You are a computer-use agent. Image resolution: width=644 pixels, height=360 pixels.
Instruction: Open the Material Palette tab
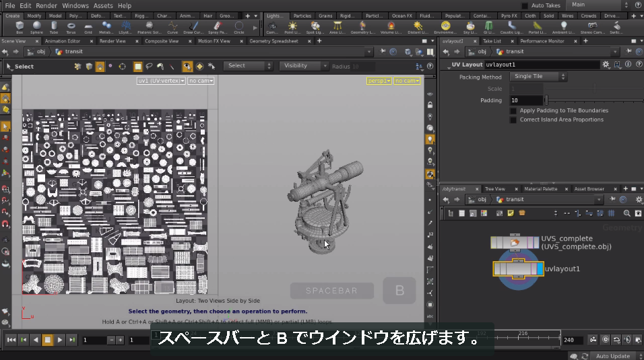540,189
